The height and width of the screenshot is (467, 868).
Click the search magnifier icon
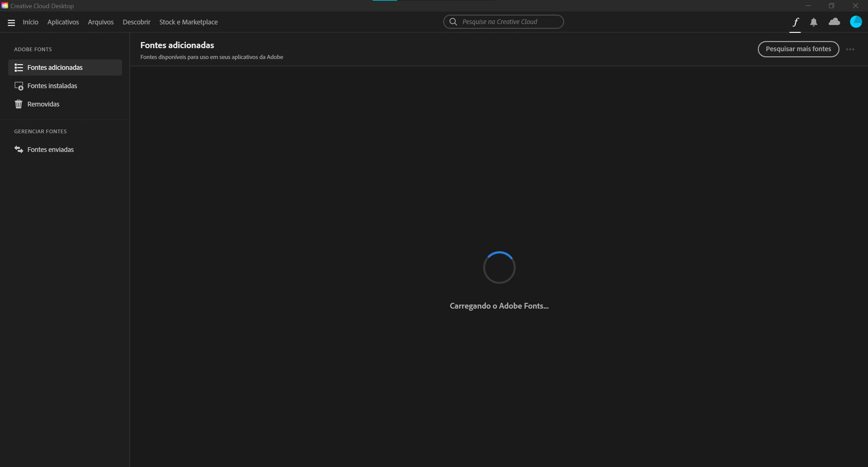453,22
